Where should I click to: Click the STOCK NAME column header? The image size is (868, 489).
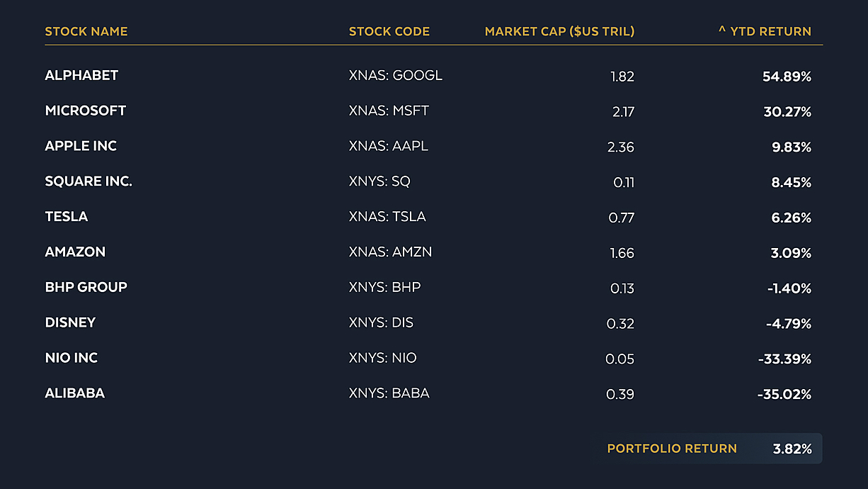(x=86, y=31)
